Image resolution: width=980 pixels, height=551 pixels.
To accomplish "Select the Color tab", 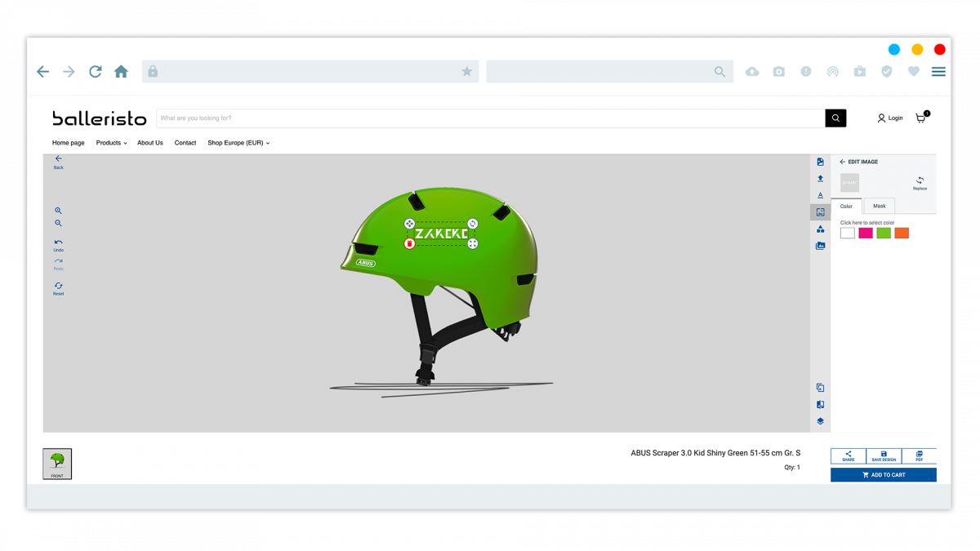I will pos(846,206).
